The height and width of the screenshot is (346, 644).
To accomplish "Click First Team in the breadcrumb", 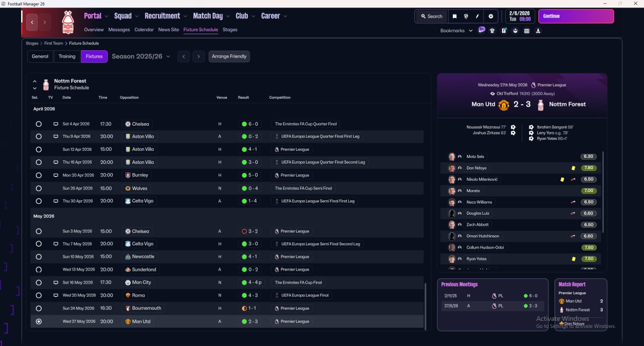I will click(54, 43).
